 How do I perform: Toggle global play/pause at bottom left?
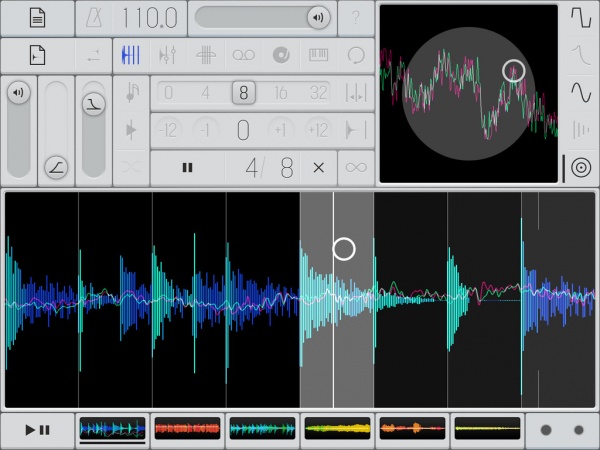pyautogui.click(x=38, y=430)
